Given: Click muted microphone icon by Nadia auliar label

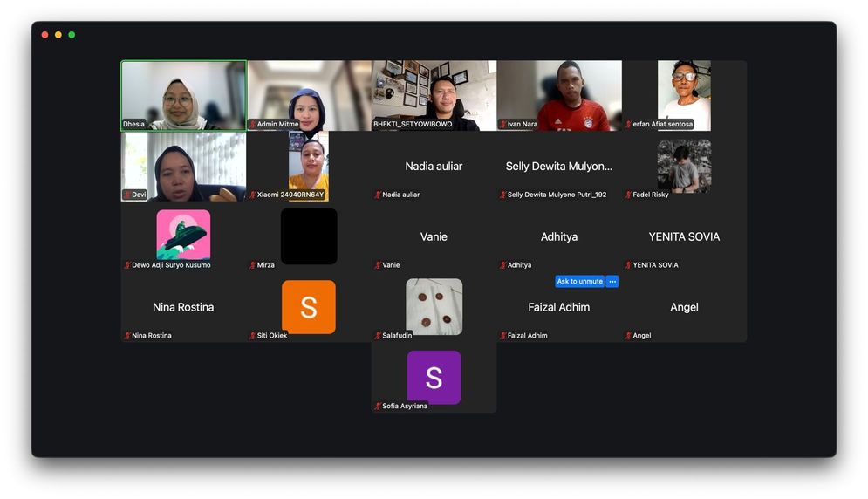Looking at the screenshot, I should coord(378,195).
